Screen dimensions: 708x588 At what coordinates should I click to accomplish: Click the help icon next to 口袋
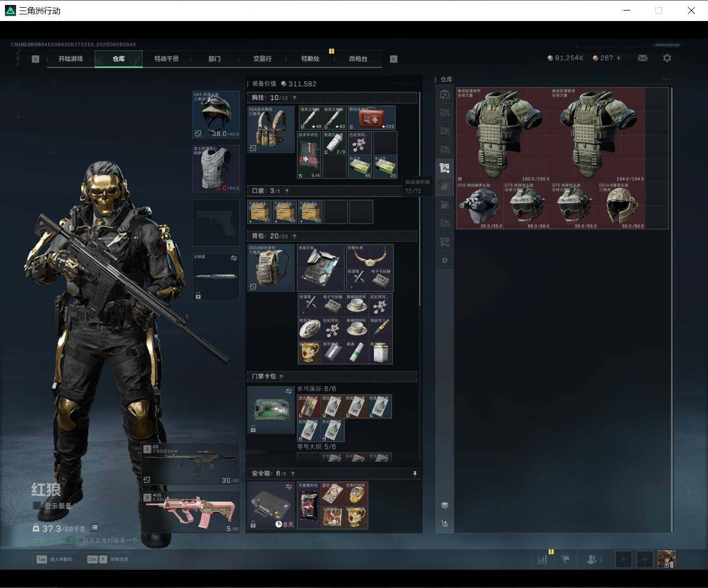click(287, 191)
